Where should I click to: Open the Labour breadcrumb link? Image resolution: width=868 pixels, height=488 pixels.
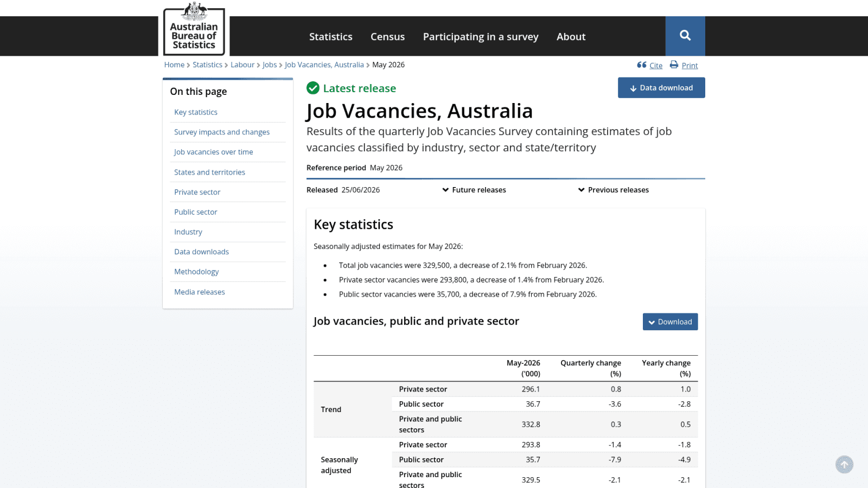pos(242,65)
